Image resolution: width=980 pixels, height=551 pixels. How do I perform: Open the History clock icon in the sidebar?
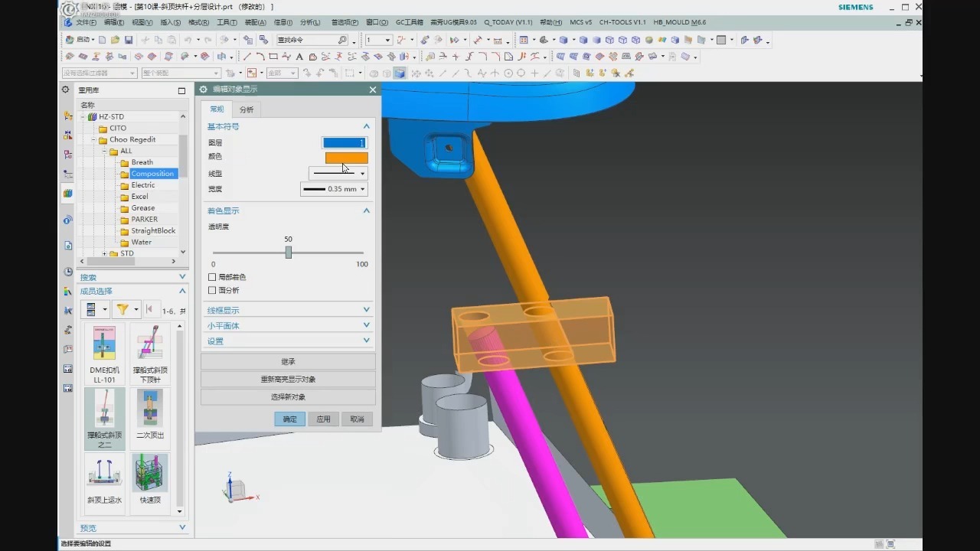click(x=67, y=272)
